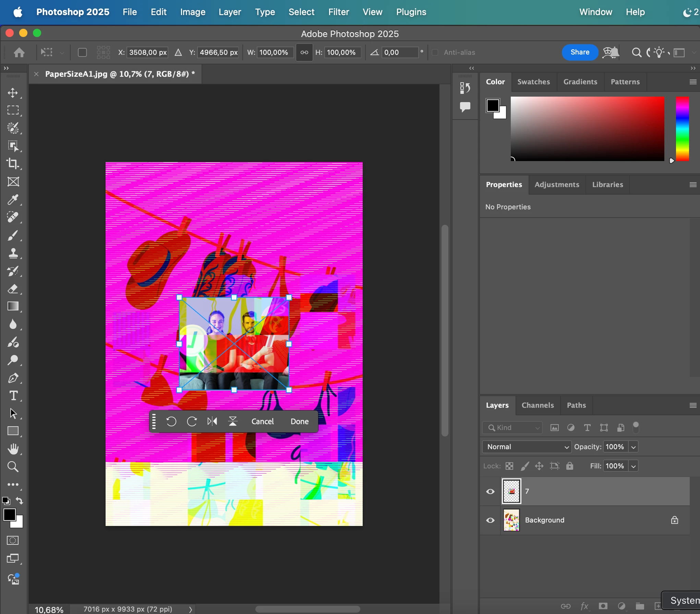Select the Crop tool
This screenshot has width=700, height=614.
click(x=13, y=164)
